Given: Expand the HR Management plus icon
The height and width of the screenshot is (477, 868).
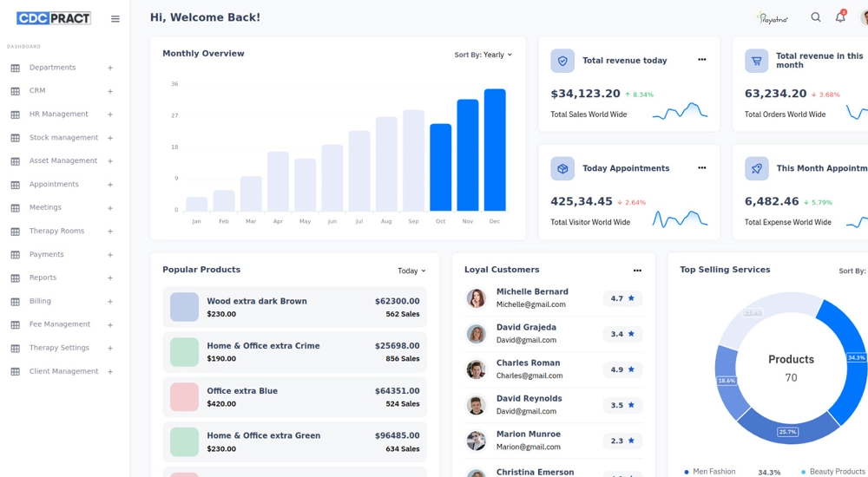Looking at the screenshot, I should (110, 114).
